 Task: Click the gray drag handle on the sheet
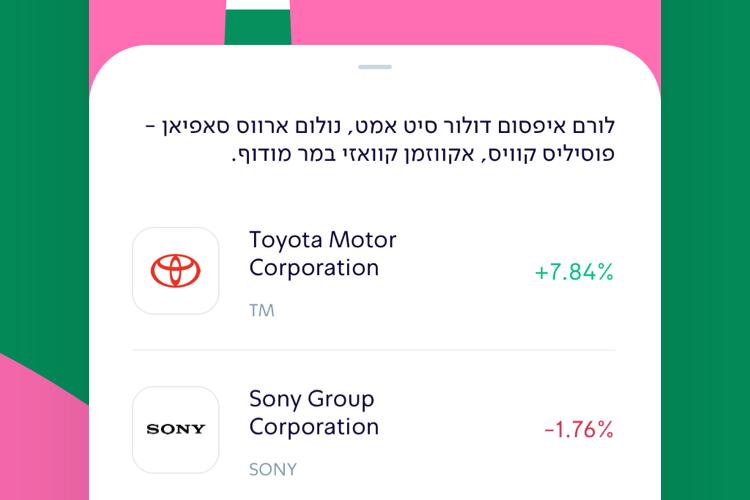375,67
